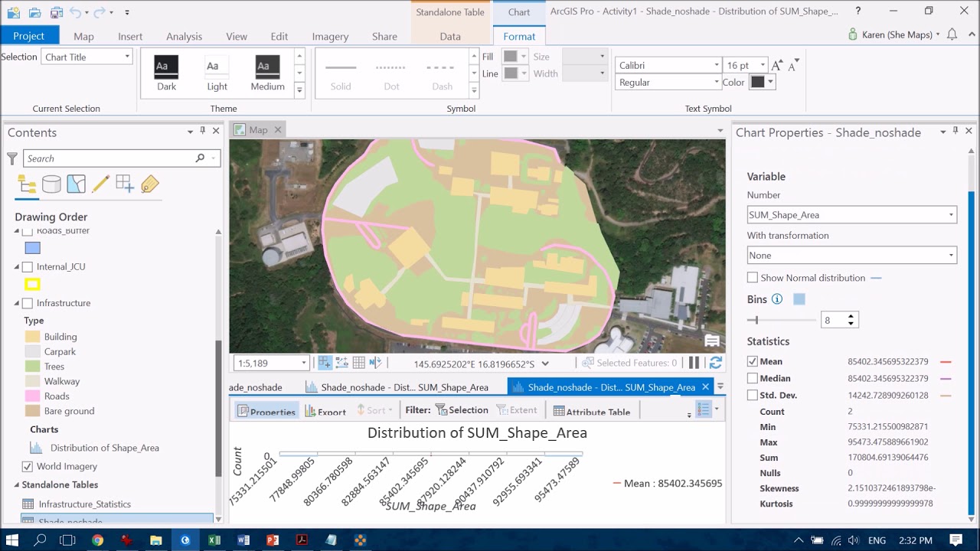The image size is (980, 551).
Task: Toggle Roads_Buffer layer visibility checkbox
Action: point(28,231)
